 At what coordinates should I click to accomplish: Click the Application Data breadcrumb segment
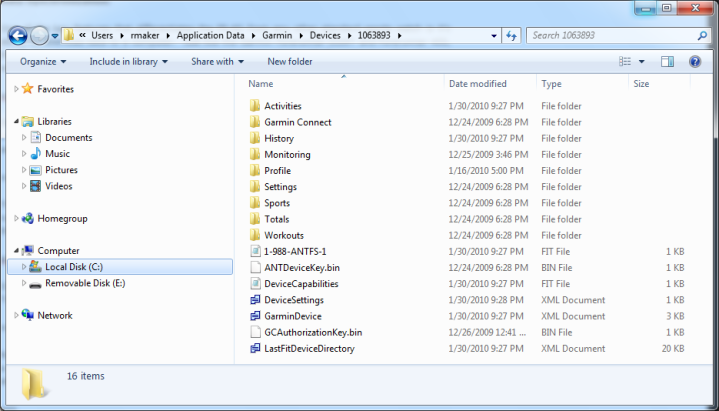pos(210,35)
